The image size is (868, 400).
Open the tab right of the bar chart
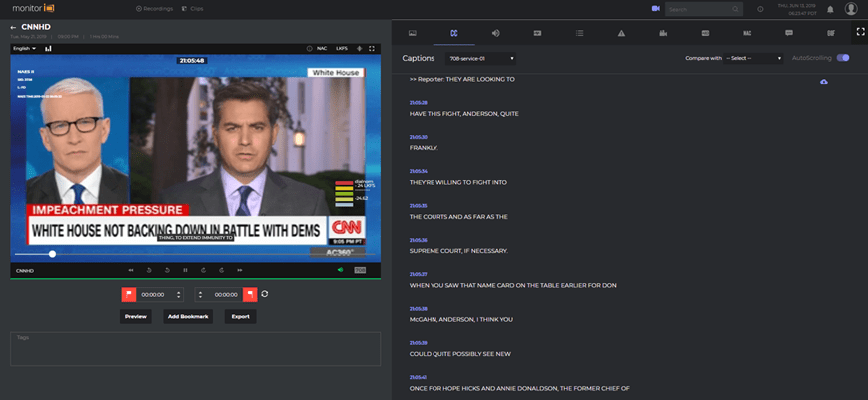tap(705, 33)
